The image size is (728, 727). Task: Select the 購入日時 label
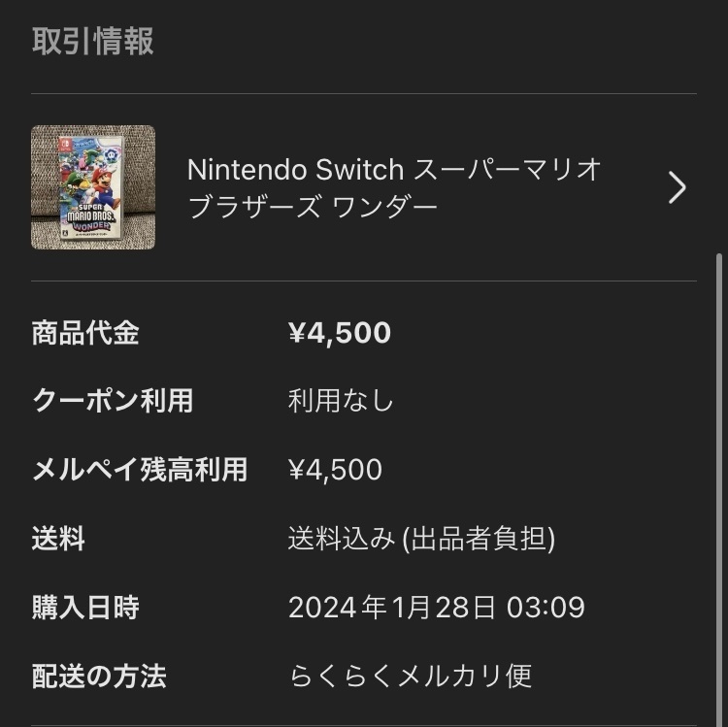pos(85,608)
